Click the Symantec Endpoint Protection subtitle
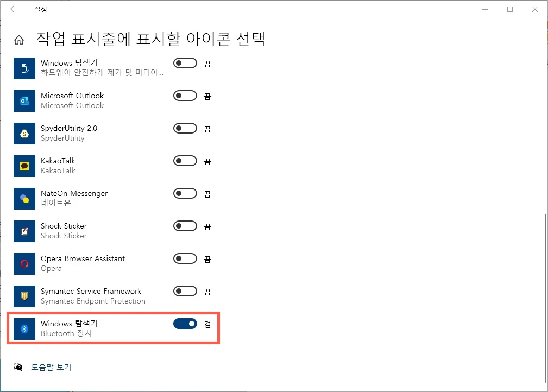The width and height of the screenshot is (548, 392). 93,301
